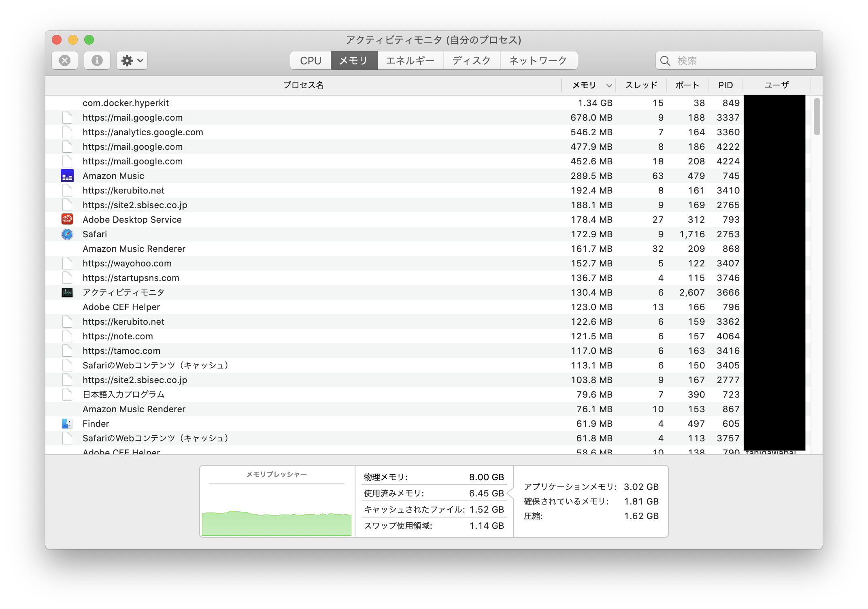This screenshot has width=868, height=609.
Task: Sort by スレッド column header
Action: click(x=641, y=85)
